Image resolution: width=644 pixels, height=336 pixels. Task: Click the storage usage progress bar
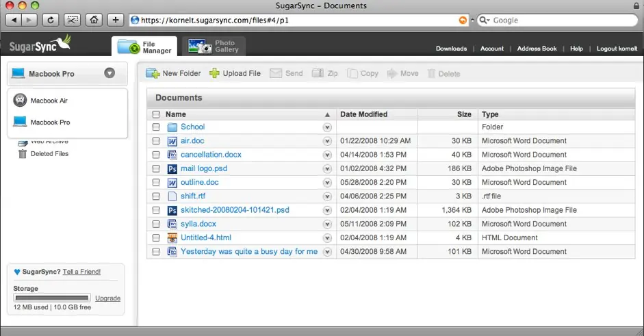(52, 298)
